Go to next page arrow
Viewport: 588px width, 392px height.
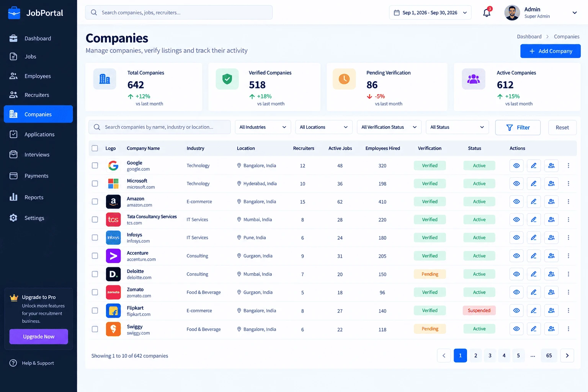pyautogui.click(x=567, y=356)
